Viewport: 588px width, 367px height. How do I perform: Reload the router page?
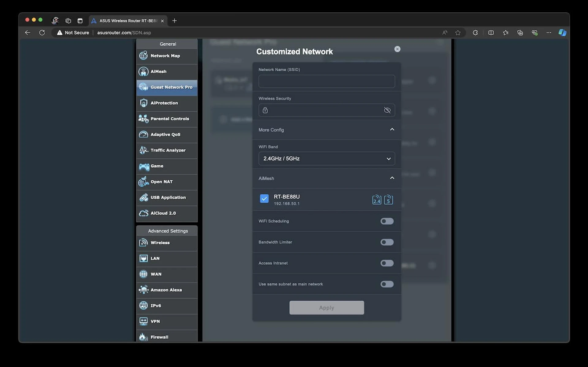[x=42, y=32]
